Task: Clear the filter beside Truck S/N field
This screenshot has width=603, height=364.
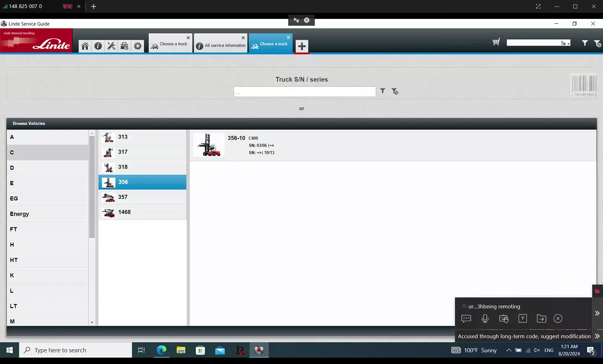Action: point(395,92)
